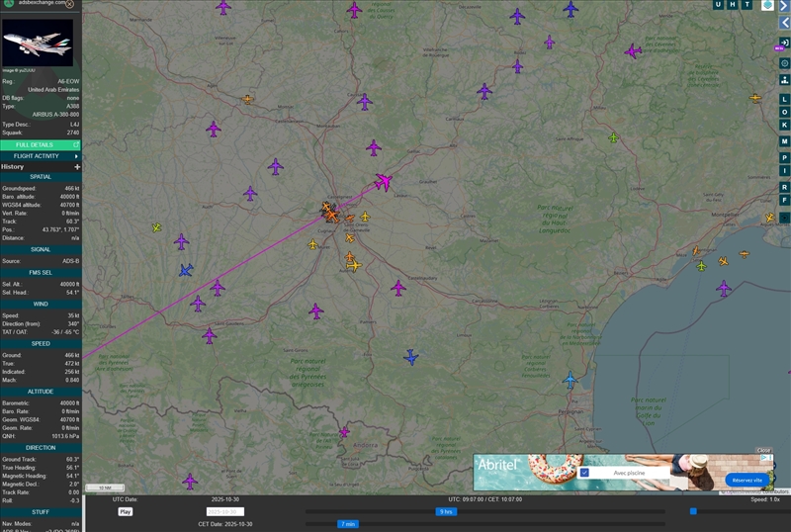Open FULL DETAILS for the aircraft
This screenshot has height=532, width=791.
(41, 144)
